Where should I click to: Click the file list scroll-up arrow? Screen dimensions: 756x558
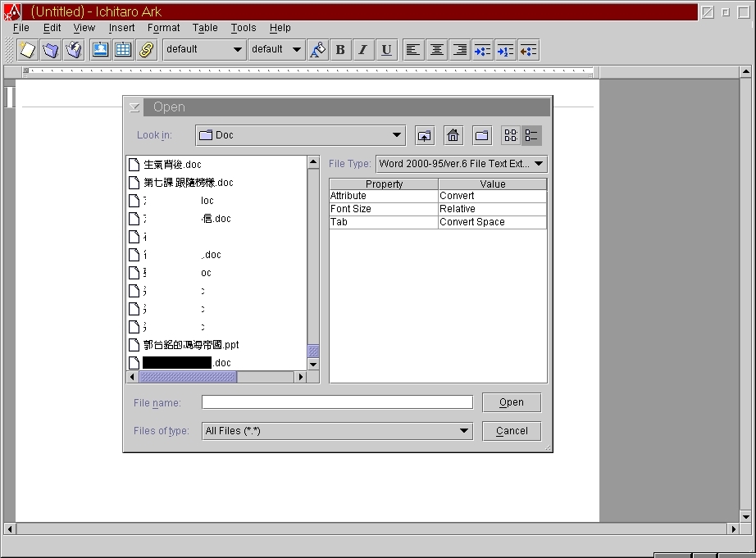click(313, 162)
